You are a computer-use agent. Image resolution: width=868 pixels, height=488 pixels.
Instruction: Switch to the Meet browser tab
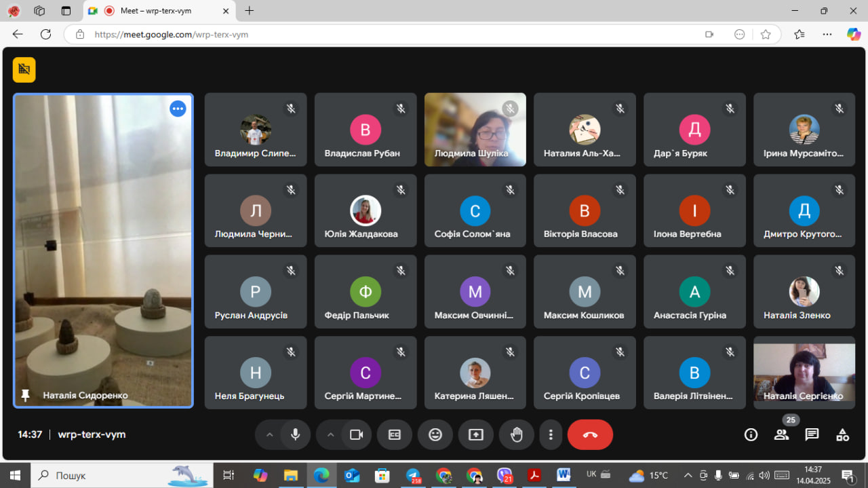(x=159, y=11)
